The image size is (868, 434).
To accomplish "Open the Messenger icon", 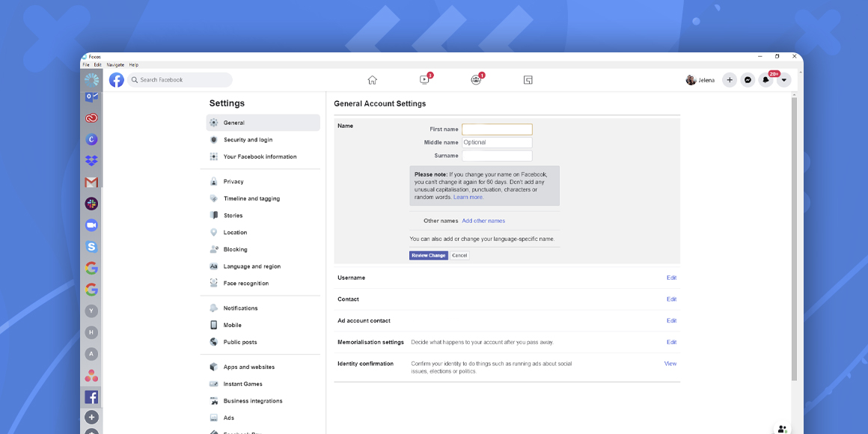I will coord(748,80).
